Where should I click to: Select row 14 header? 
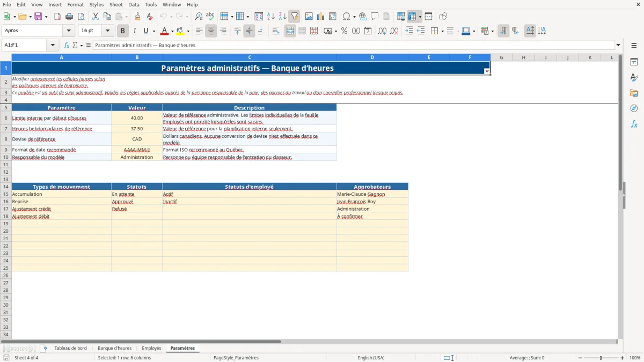coord(6,187)
